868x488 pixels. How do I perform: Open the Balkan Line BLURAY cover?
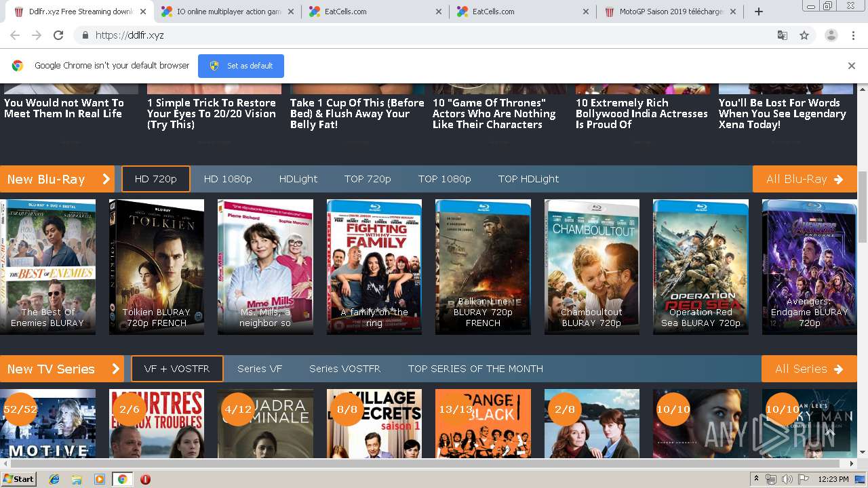coord(483,266)
